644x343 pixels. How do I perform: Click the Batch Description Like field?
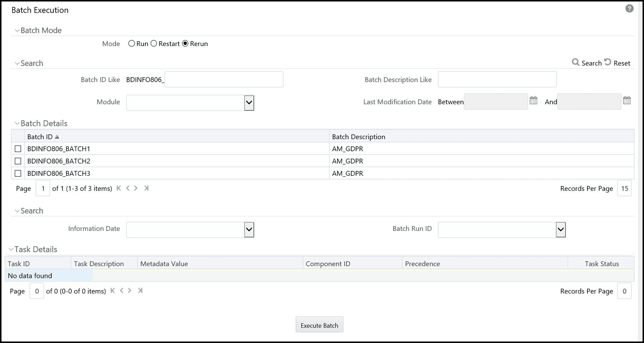pos(497,79)
